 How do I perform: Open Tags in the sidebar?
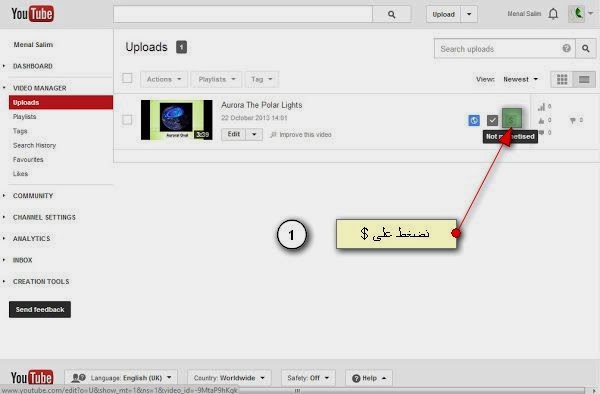(20, 131)
